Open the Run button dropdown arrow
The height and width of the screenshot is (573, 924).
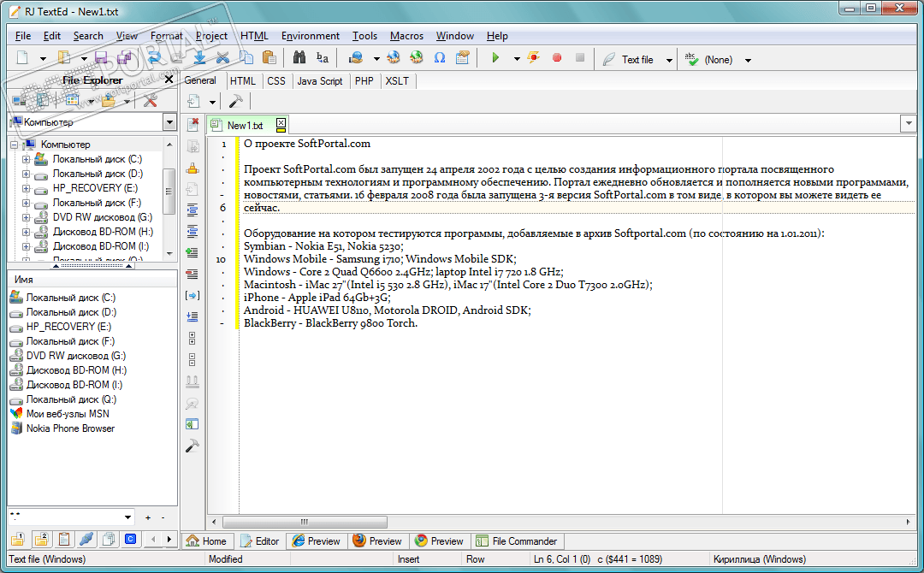pyautogui.click(x=517, y=59)
